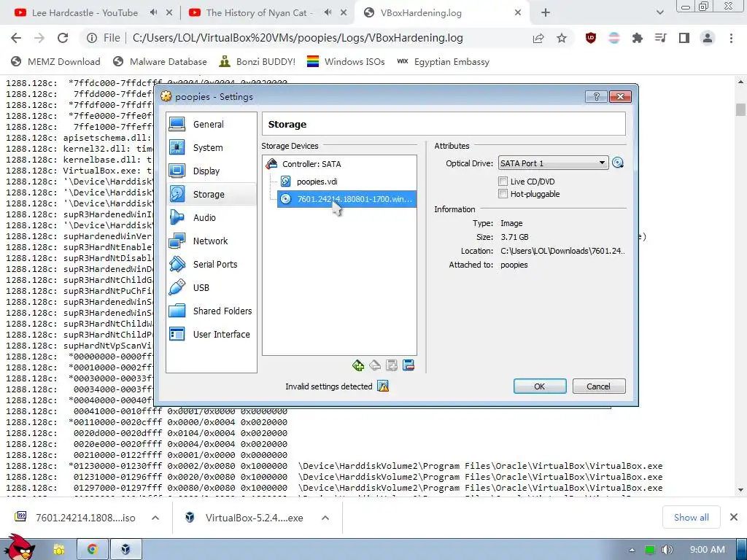Viewport: 747px width, 560px height.
Task: Open the General settings category
Action: point(211,124)
